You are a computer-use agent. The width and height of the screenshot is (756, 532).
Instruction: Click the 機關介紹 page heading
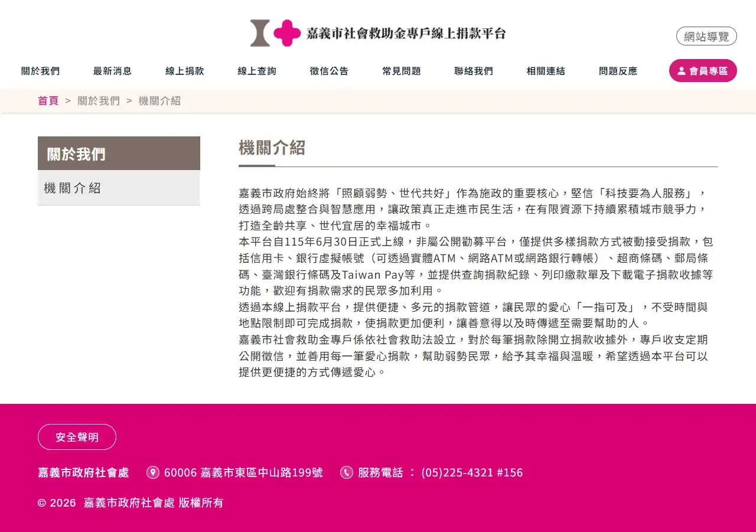coord(272,148)
